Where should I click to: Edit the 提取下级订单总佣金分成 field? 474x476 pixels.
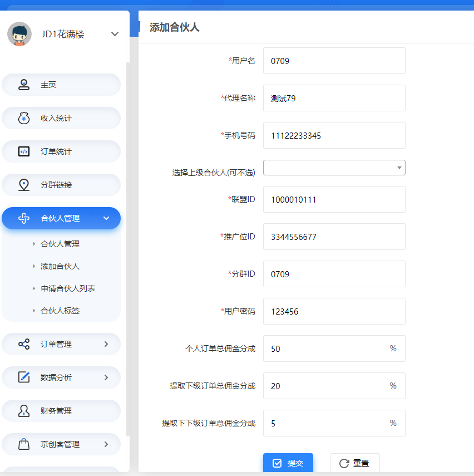334,386
